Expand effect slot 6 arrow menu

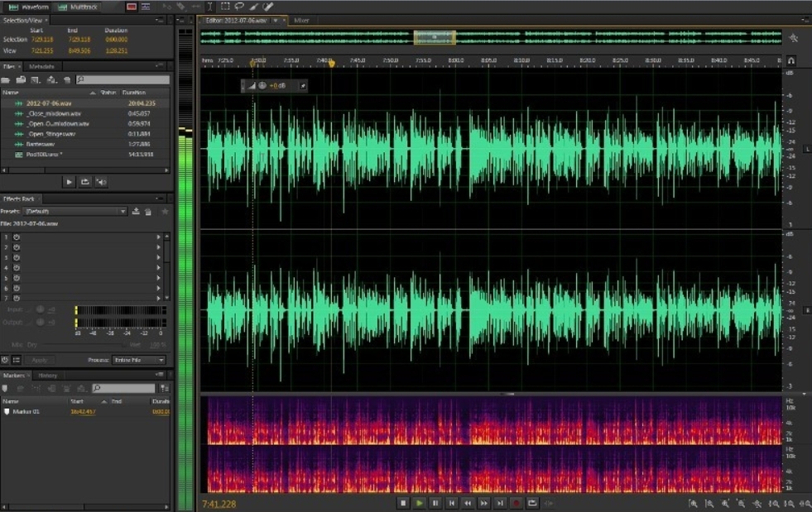coord(158,288)
